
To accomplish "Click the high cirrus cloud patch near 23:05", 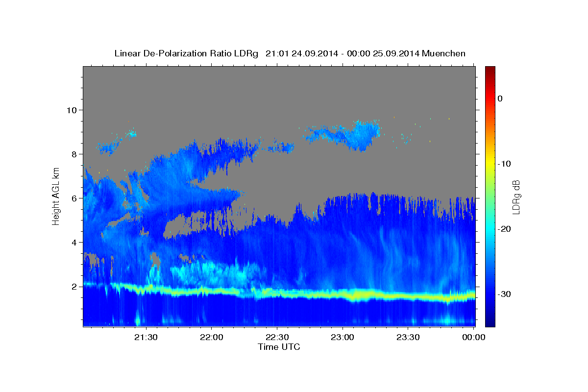I will [360, 135].
